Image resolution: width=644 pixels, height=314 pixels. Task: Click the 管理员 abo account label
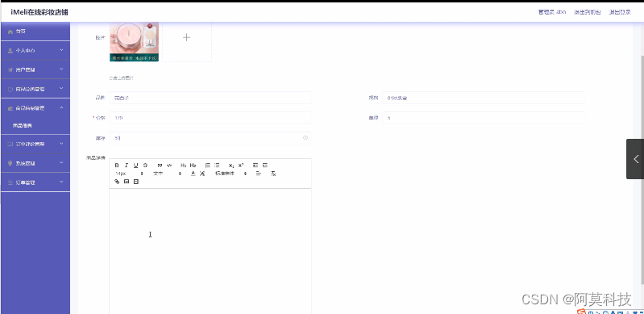(552, 12)
